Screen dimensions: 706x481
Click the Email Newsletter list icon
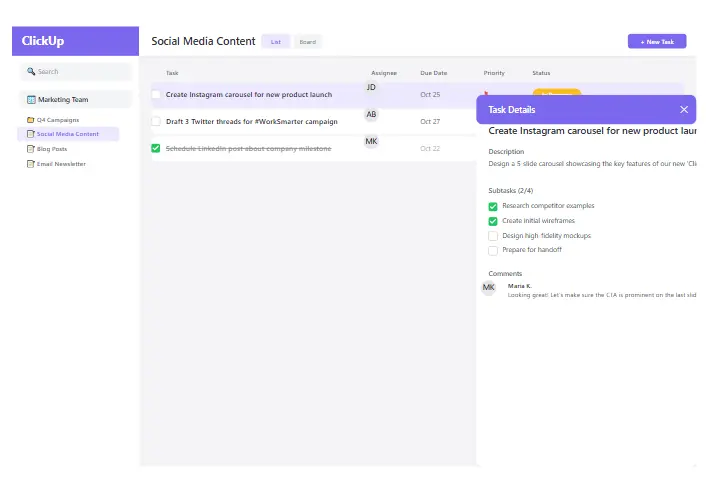pyautogui.click(x=31, y=164)
